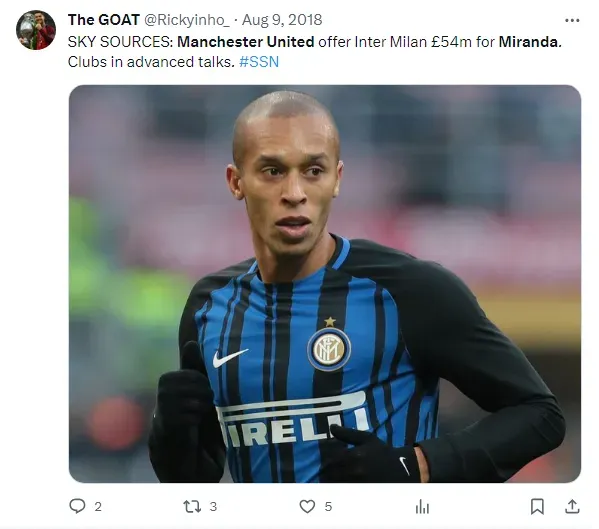Viewport: 599px width, 529px height.
Task: Open The GOAT profile avatar picture
Action: (36, 30)
